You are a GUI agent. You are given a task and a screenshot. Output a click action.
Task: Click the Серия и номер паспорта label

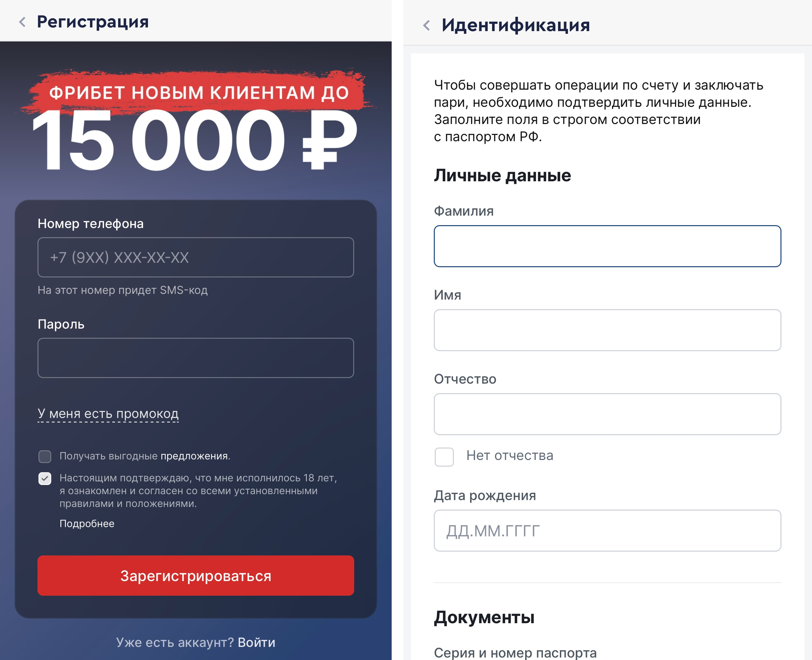tap(515, 652)
